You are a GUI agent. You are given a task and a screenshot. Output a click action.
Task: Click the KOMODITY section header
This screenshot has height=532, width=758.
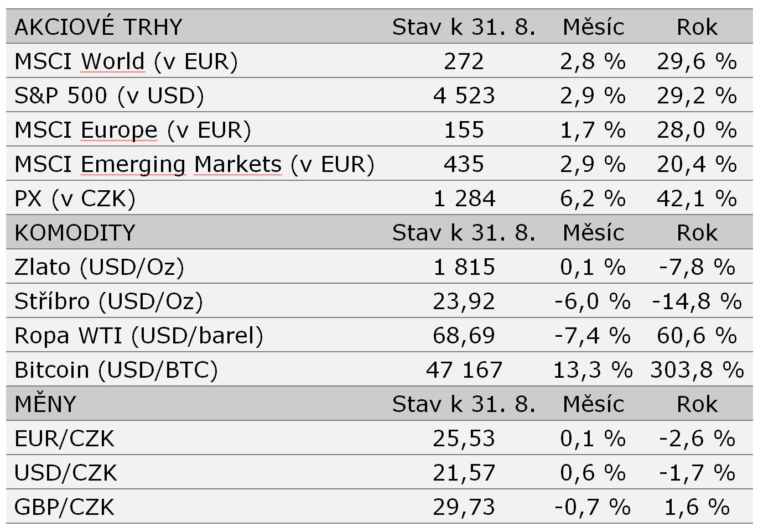click(x=75, y=233)
